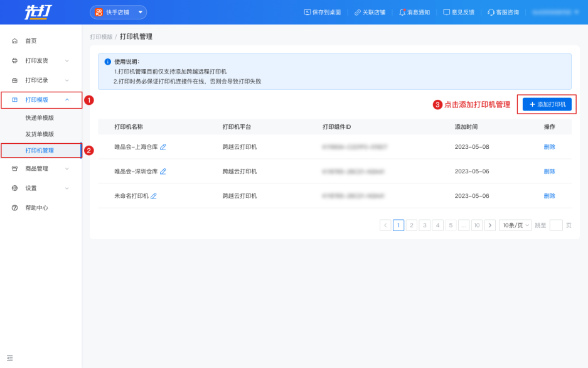Click the edit pencil beside 唯品会-上海仓库

[163, 147]
